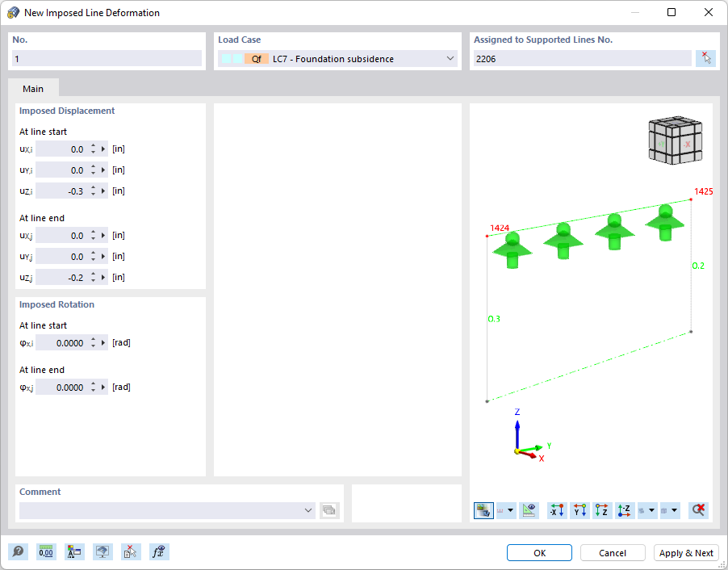728x570 pixels.
Task: Expand the Comment dropdown list
Action: (x=308, y=510)
